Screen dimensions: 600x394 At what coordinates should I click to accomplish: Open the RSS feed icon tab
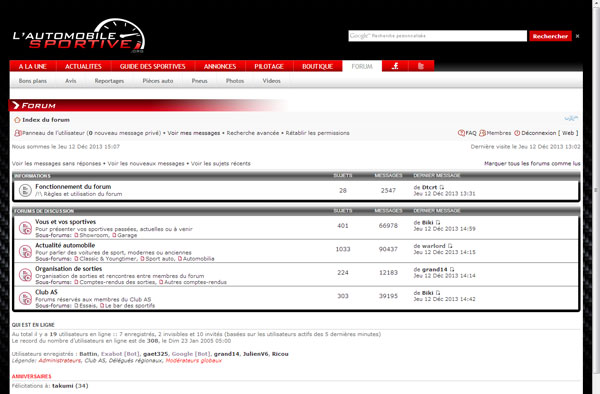tap(421, 66)
